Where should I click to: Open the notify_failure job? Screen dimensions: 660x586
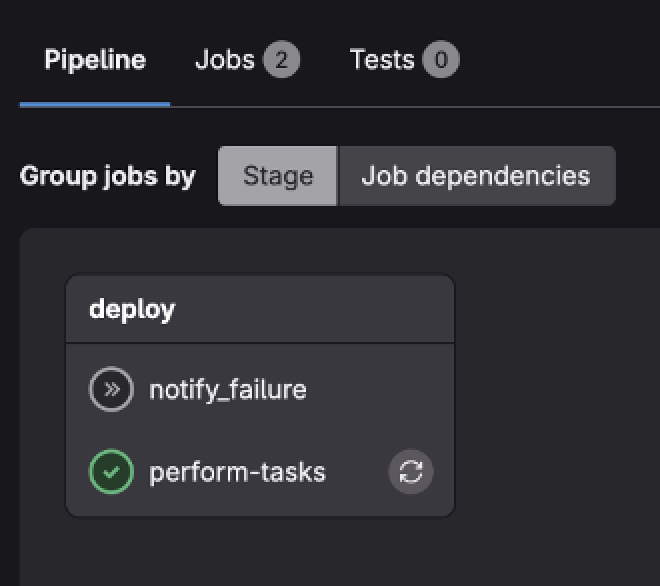point(227,390)
